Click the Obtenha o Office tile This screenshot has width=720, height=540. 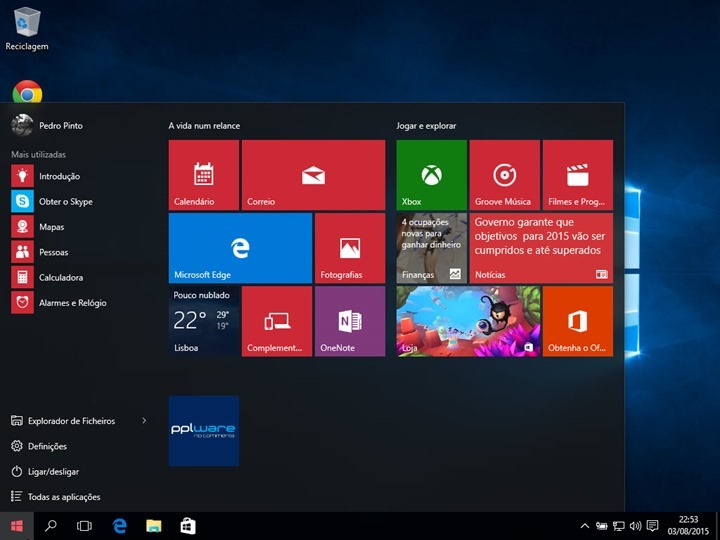tap(578, 321)
